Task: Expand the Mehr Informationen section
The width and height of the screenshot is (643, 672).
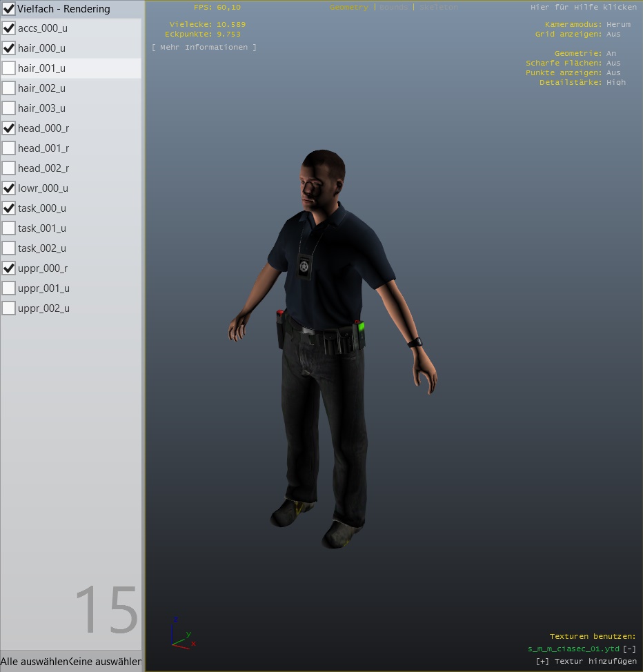Action: tap(204, 48)
